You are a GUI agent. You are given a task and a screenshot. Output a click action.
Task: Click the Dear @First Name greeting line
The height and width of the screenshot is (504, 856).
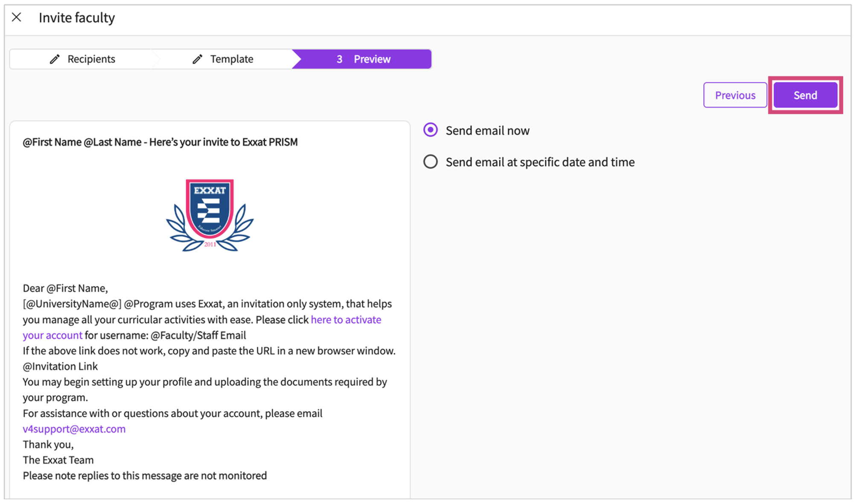tap(65, 289)
